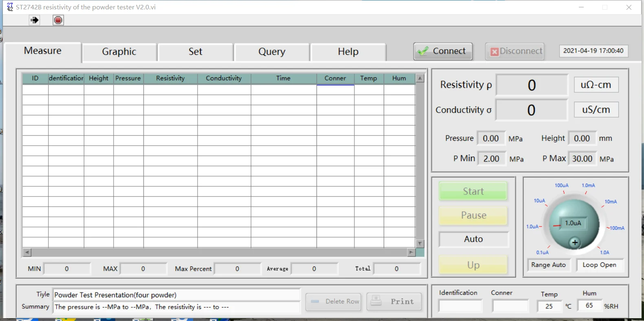Click the table's scroll down arrow
The height and width of the screenshot is (321, 644).
click(x=420, y=244)
